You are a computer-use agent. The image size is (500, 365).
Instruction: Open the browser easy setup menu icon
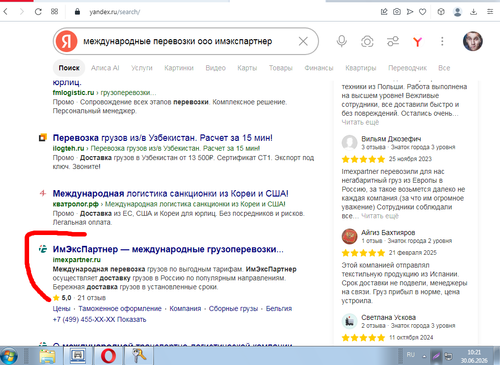pos(490,12)
